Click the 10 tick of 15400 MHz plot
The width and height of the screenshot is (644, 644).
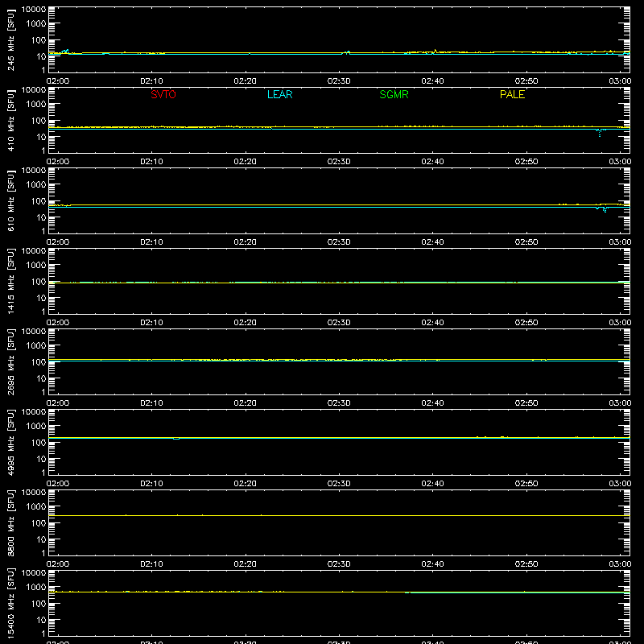coord(41,620)
